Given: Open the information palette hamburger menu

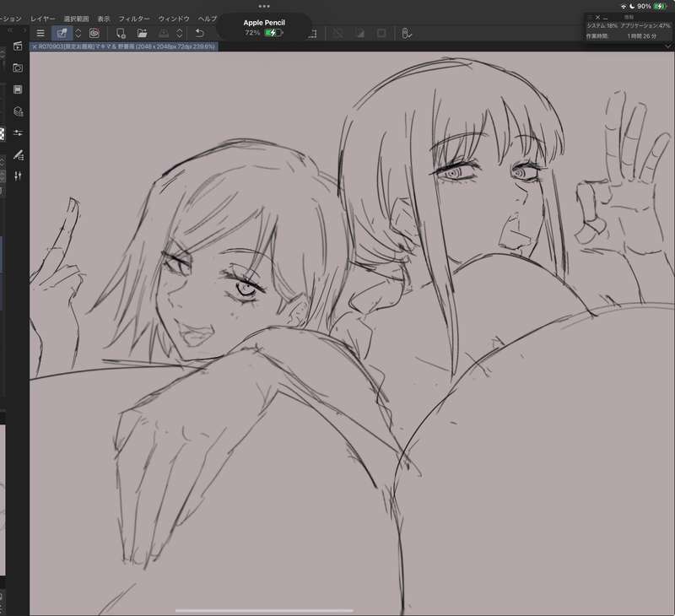Looking at the screenshot, I should (x=590, y=17).
